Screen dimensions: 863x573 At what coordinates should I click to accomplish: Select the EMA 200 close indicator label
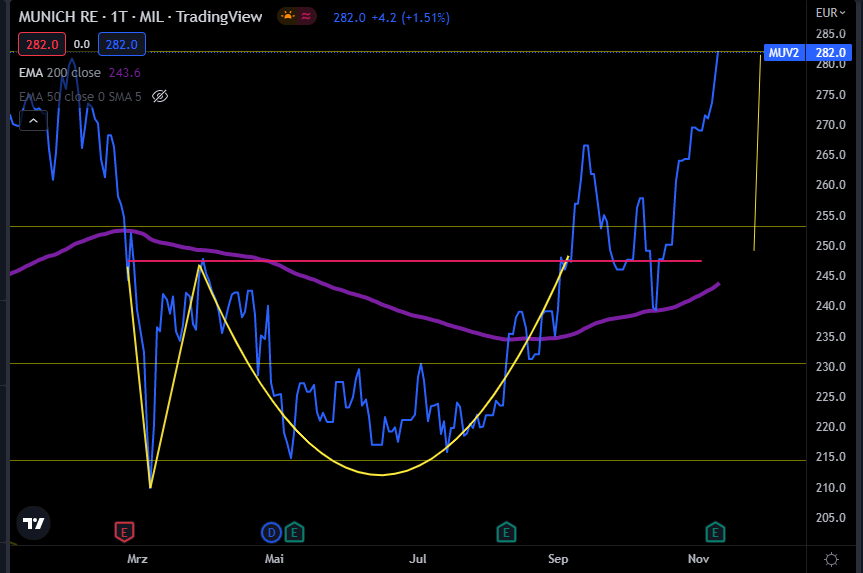(x=59, y=73)
